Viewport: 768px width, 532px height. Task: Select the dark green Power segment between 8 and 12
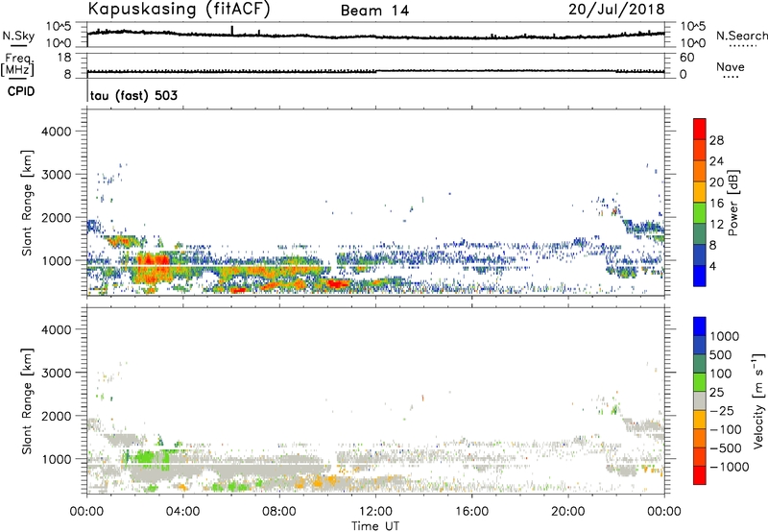click(700, 234)
